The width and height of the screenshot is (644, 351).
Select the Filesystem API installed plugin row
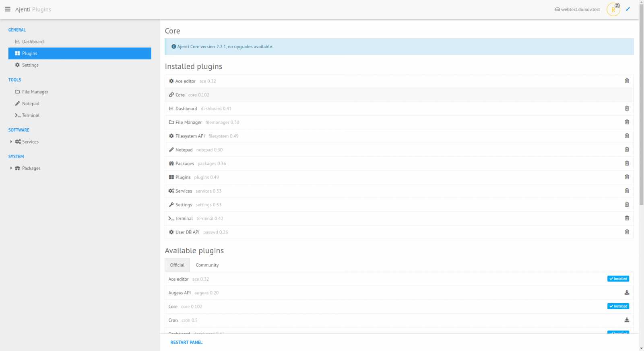[399, 136]
